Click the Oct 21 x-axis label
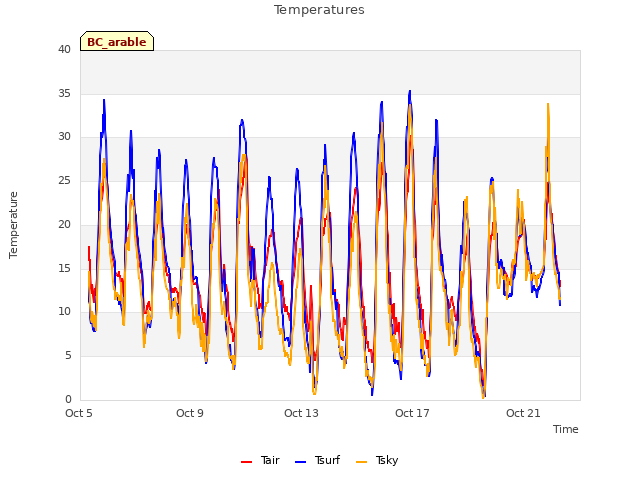 tap(523, 413)
